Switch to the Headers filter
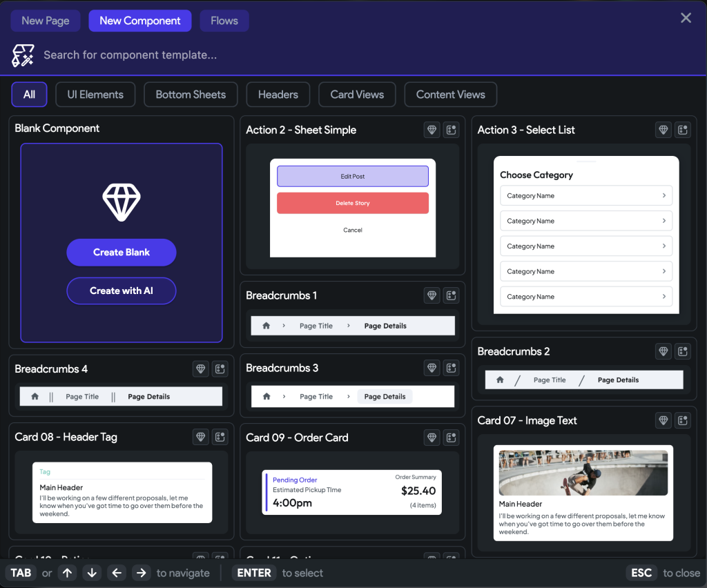Screen dimensions: 707x588 coord(278,95)
